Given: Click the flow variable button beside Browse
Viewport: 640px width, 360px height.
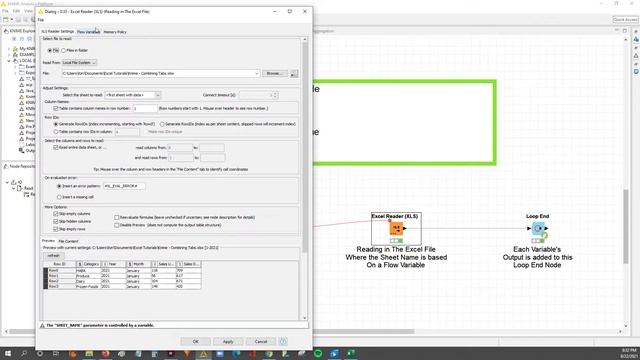Looking at the screenshot, I should tap(294, 74).
